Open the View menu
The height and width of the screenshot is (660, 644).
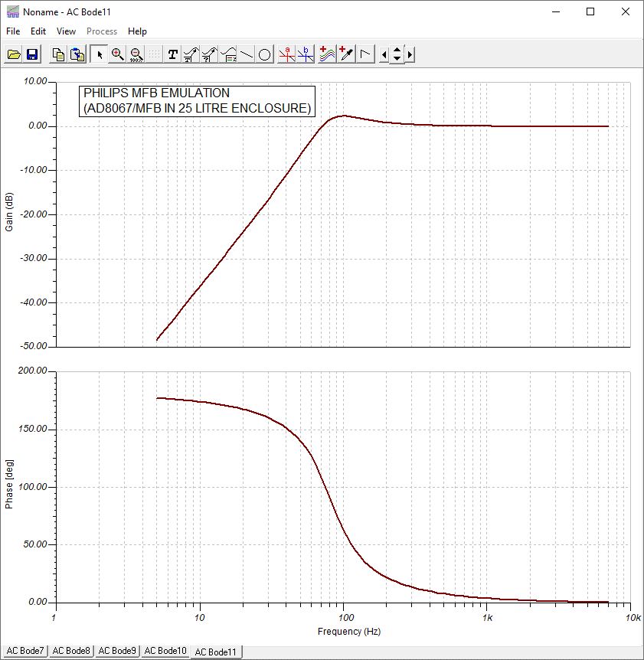[x=66, y=31]
